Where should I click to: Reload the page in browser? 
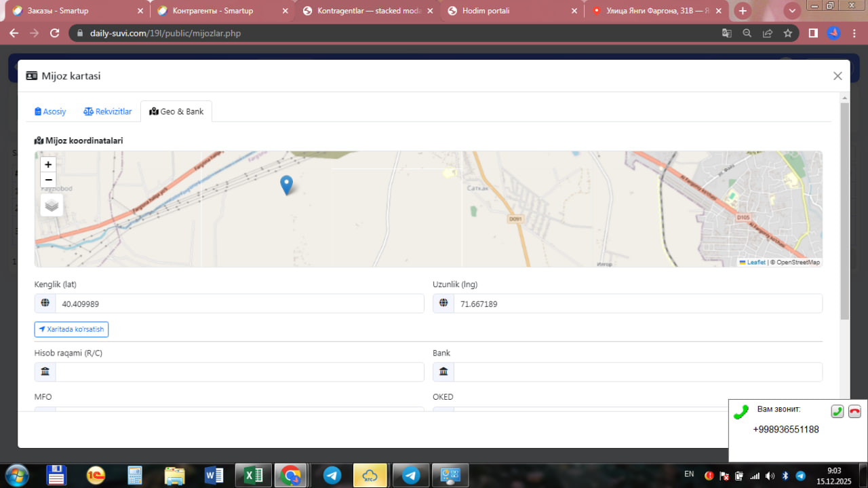pos(55,33)
